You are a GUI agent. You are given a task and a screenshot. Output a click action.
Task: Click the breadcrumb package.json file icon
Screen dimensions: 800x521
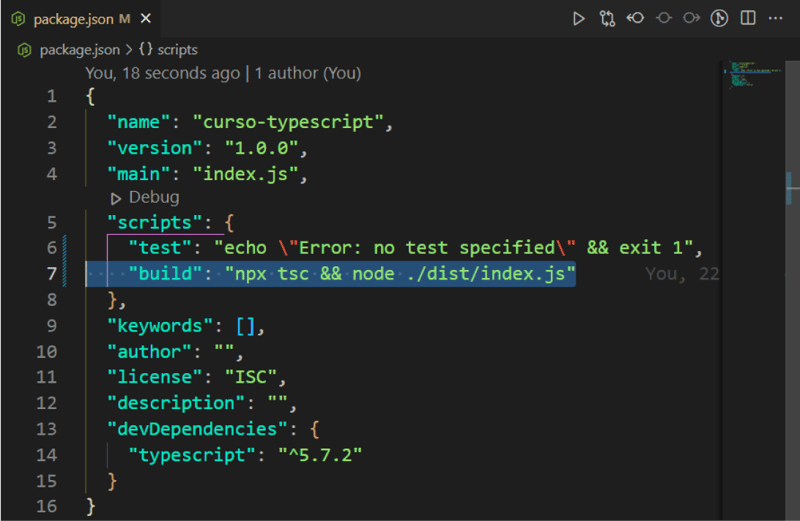tap(24, 50)
